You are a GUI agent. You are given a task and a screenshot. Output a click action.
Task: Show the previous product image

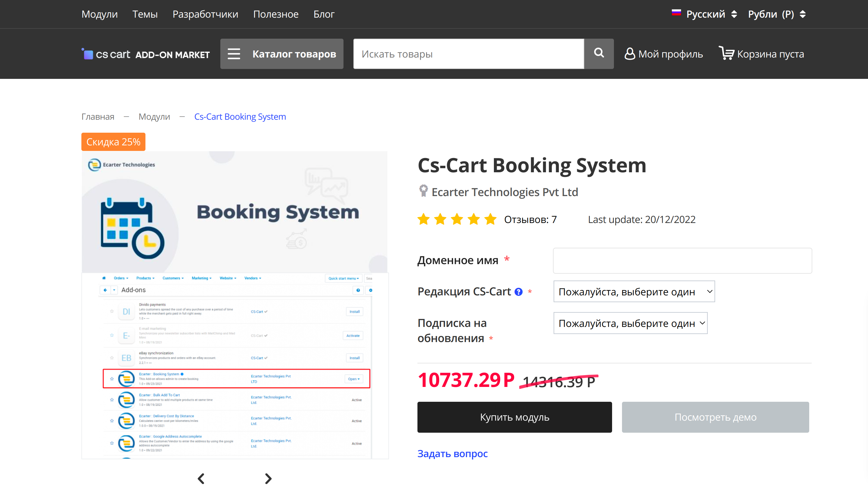coord(201,478)
